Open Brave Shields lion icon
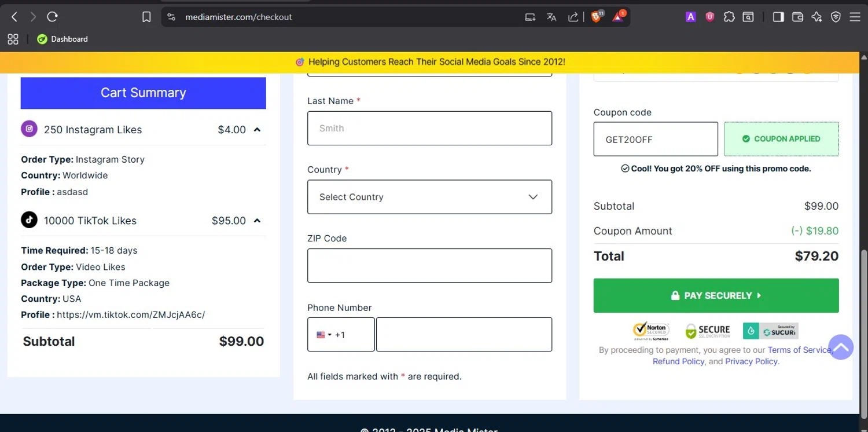The width and height of the screenshot is (868, 432). [596, 17]
